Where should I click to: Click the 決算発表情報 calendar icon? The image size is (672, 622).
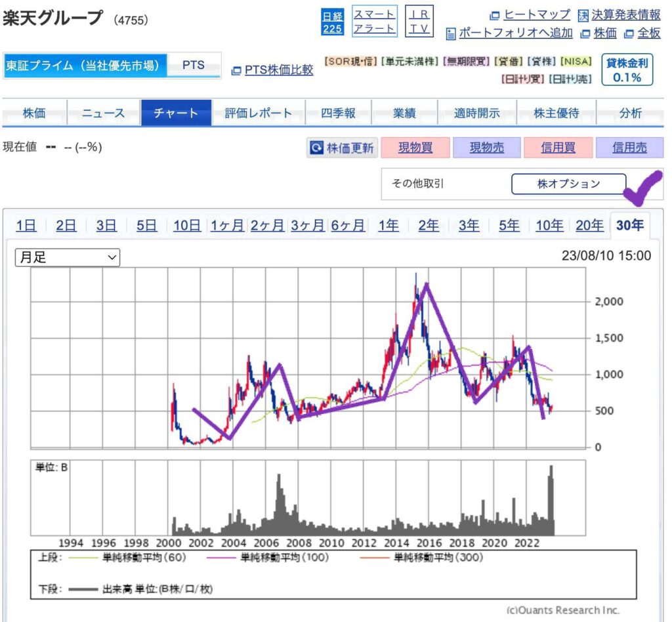click(583, 16)
